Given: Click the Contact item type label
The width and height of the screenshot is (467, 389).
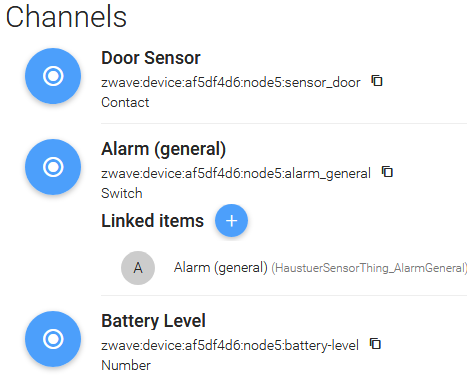Looking at the screenshot, I should point(125,102).
